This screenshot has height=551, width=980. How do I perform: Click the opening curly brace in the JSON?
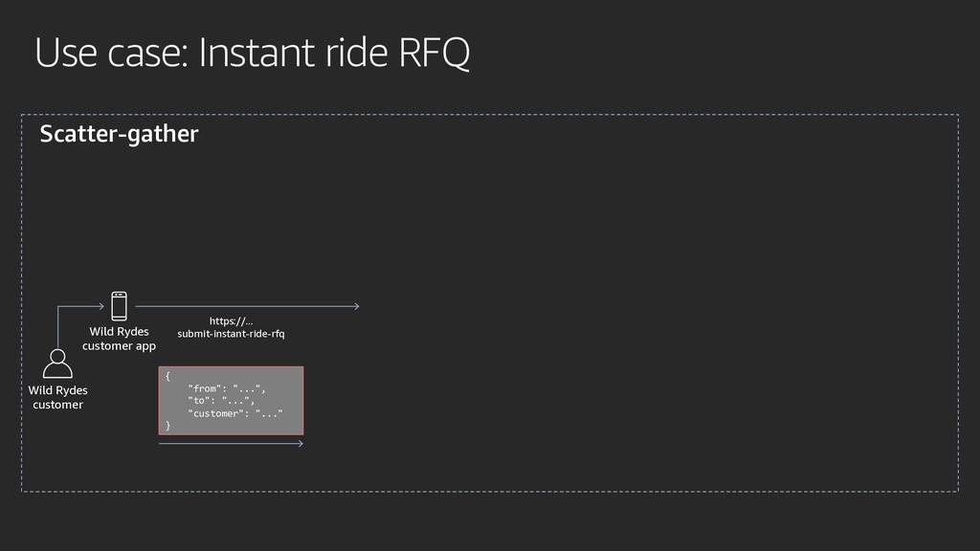(x=167, y=376)
